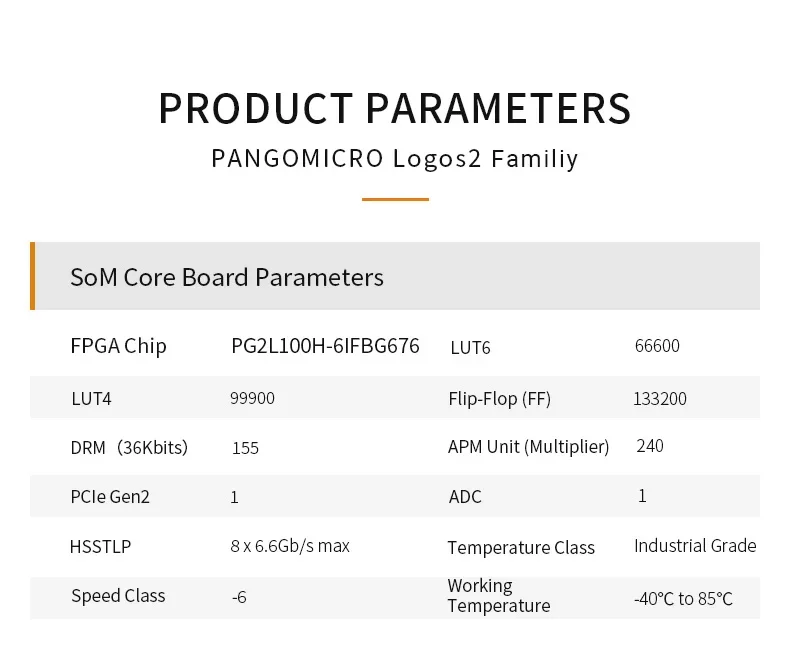Viewport: 790px width, 662px height.
Task: Select the 8 x 6.6Gb/s max value
Action: click(290, 546)
